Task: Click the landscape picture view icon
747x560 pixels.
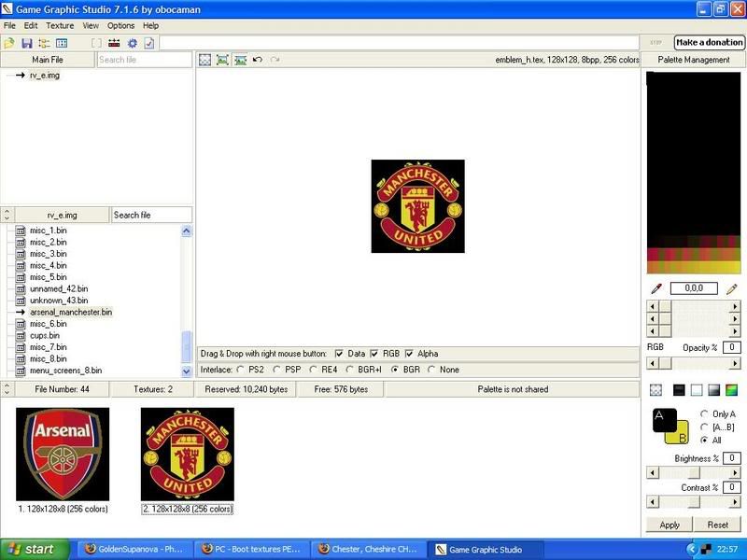Action: (240, 60)
